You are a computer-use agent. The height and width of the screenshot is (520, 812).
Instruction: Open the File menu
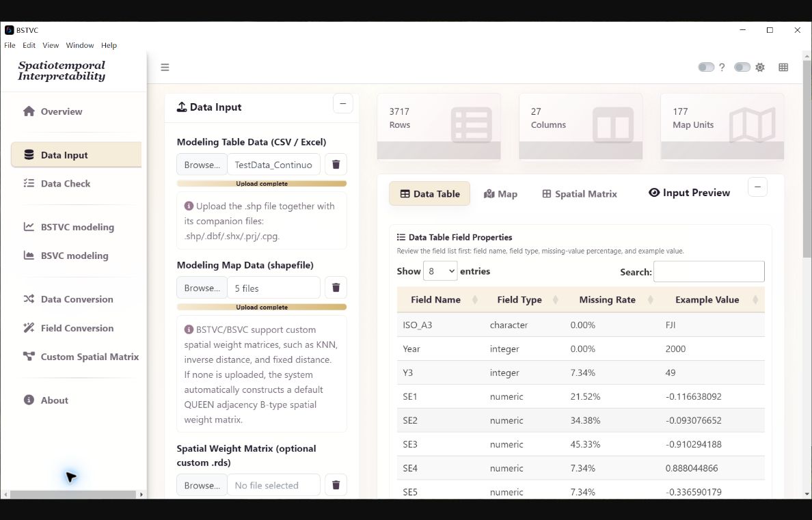(x=10, y=45)
